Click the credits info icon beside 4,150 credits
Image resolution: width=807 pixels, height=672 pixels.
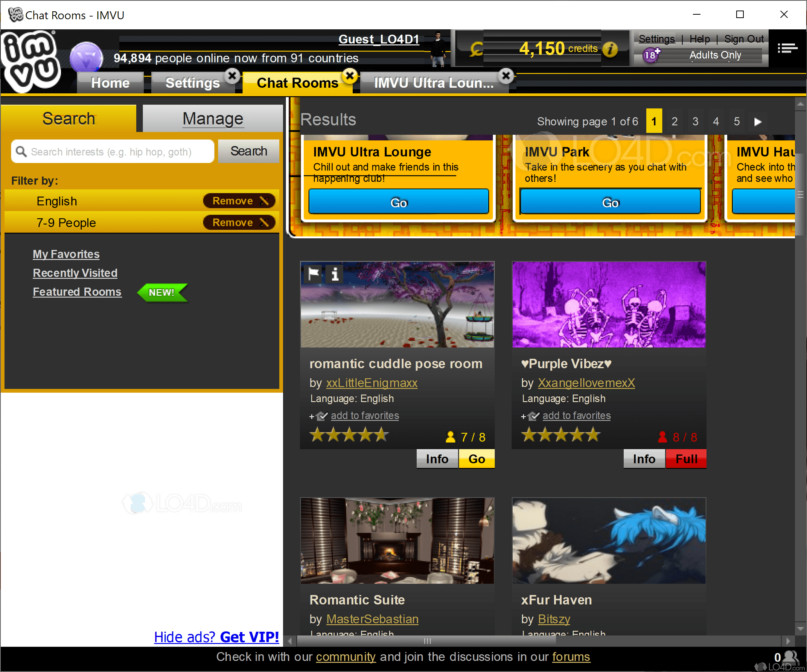[610, 49]
